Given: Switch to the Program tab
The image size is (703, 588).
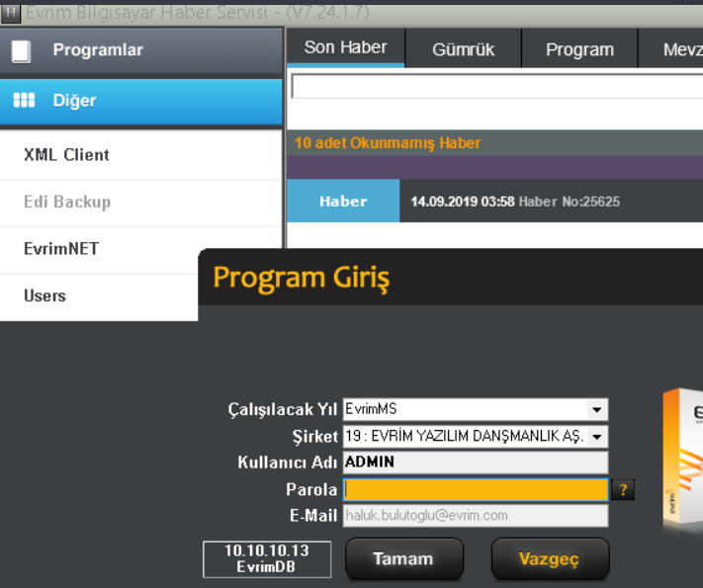Looking at the screenshot, I should pos(579,49).
